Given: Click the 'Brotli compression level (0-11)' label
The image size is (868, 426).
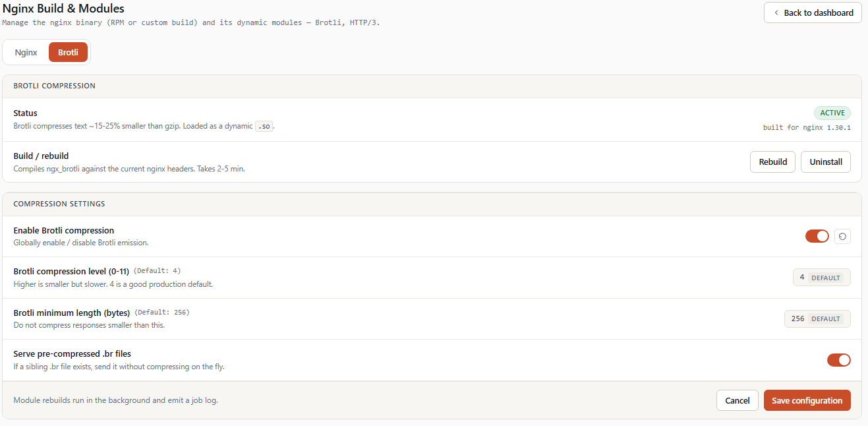Looking at the screenshot, I should click(71, 271).
